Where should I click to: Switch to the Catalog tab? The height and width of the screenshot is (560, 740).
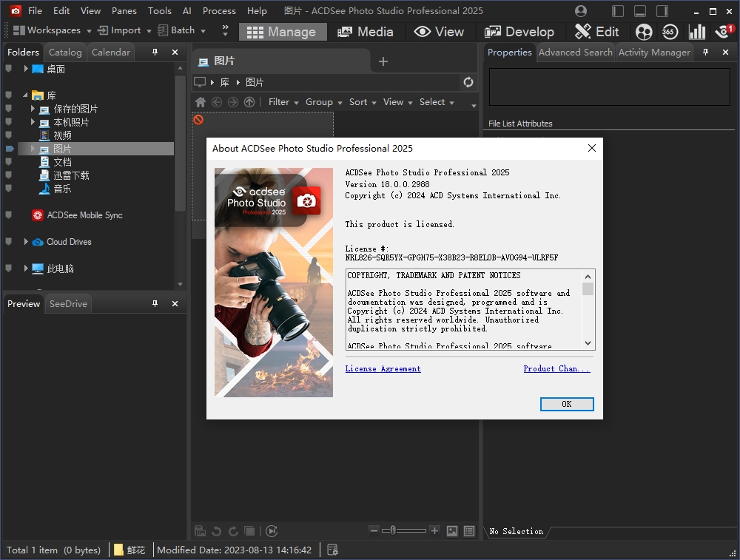tap(65, 53)
